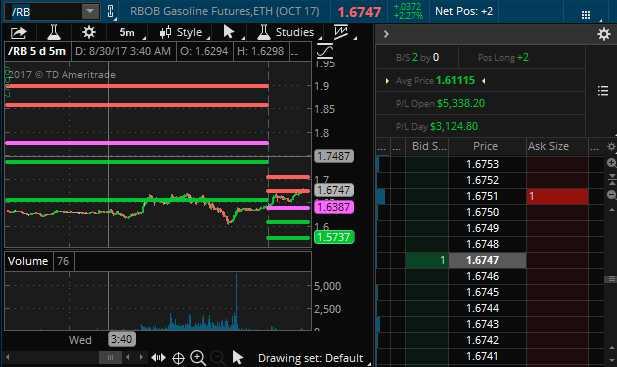The image size is (617, 367).
Task: Click the crosshair pan tool icon
Action: 178,358
